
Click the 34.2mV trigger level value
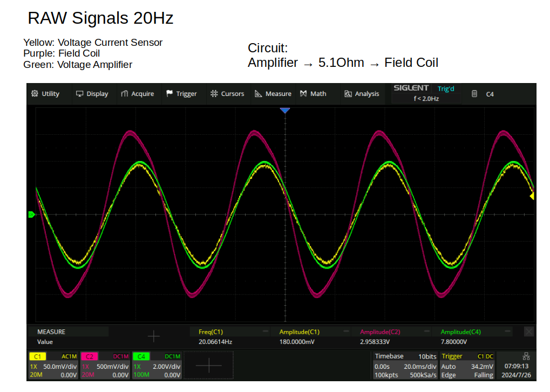[482, 367]
